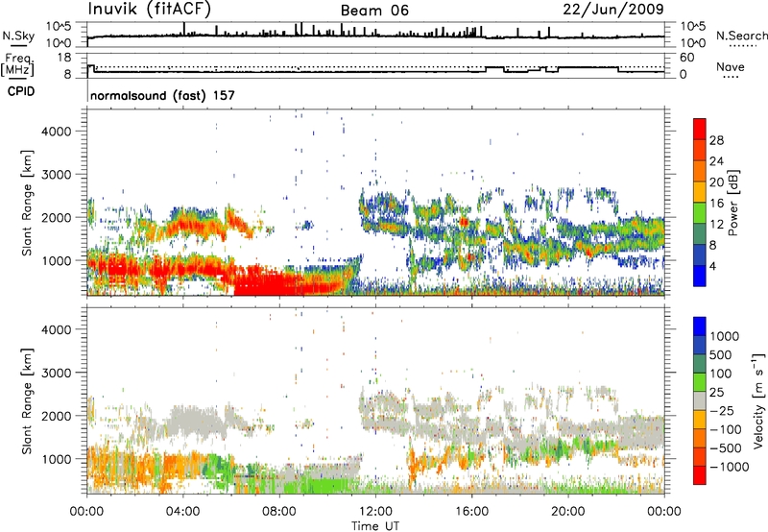Click the 4 dB power colorbar label
768x532 pixels.
point(712,266)
